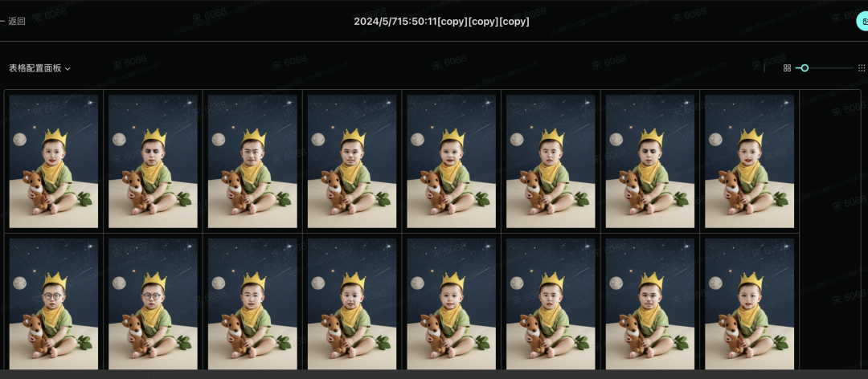
Task: Select the dense nine-dot grid icon
Action: coord(862,68)
